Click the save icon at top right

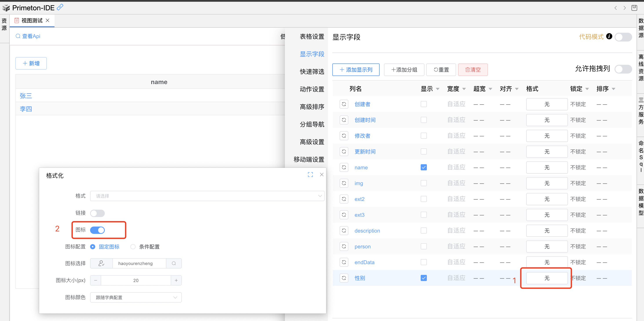pos(634,8)
